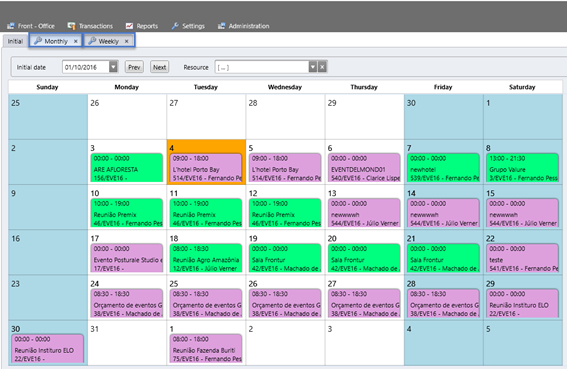
Task: Click the Saturday column header
Action: coord(522,87)
